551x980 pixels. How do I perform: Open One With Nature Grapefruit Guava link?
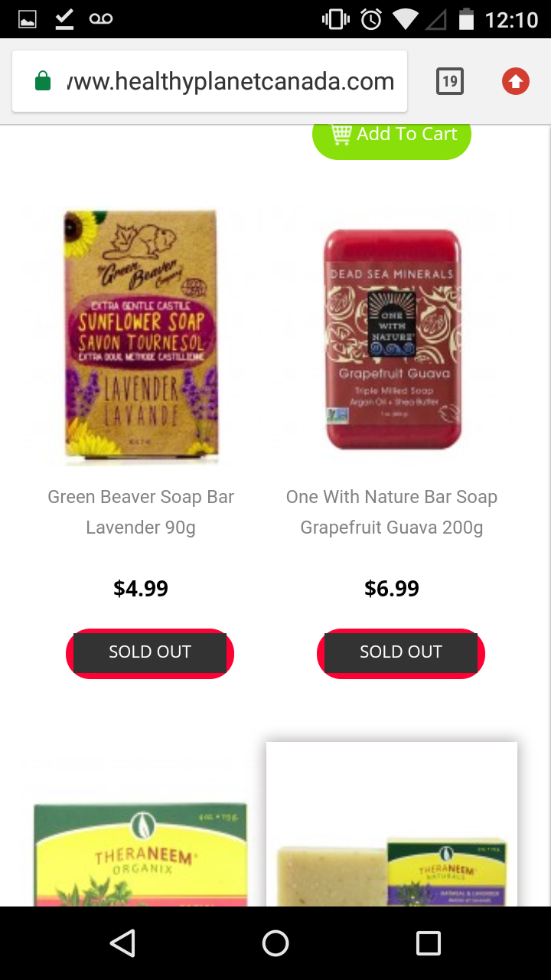pyautogui.click(x=392, y=512)
